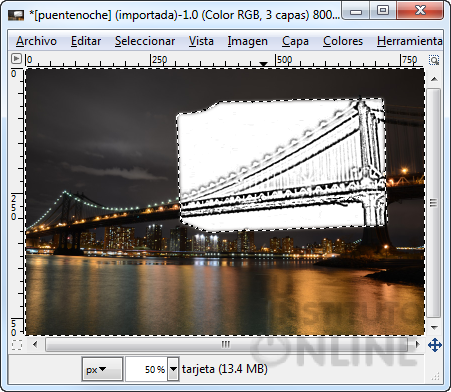Open the Archivo menu

(36, 41)
